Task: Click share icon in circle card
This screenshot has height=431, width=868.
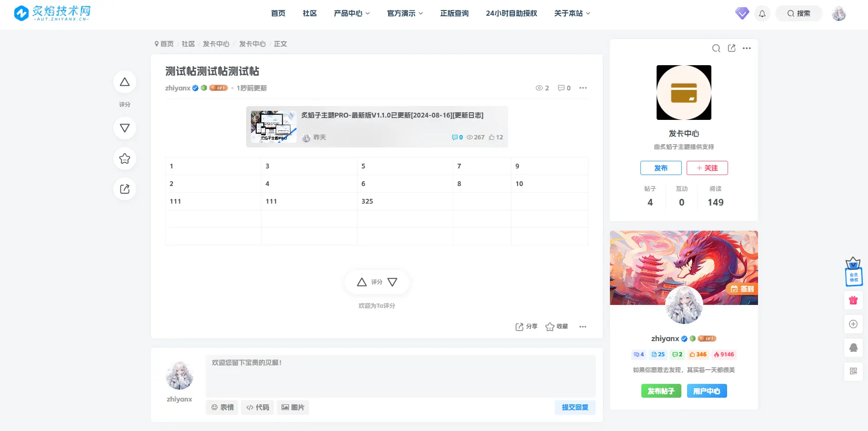Action: pyautogui.click(x=732, y=48)
